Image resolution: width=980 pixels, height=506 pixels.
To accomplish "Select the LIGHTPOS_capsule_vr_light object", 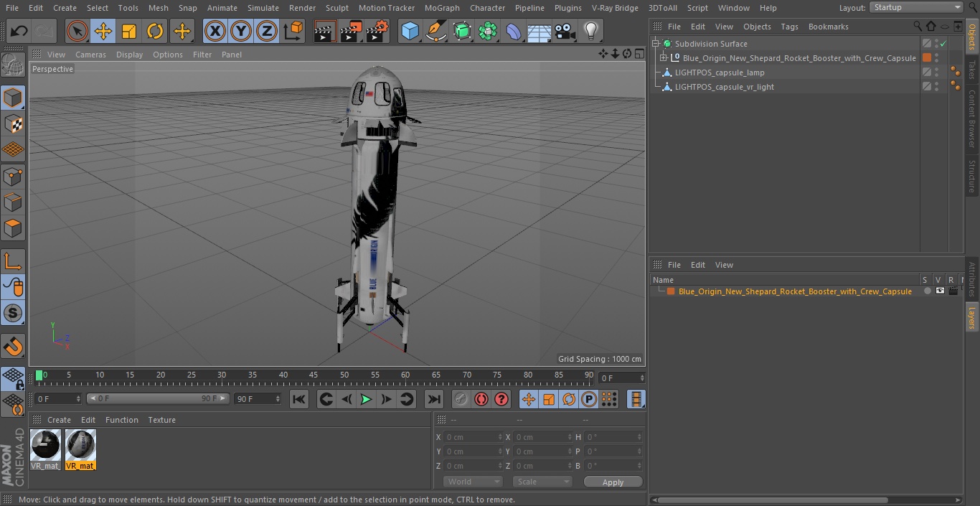I will pyautogui.click(x=725, y=87).
